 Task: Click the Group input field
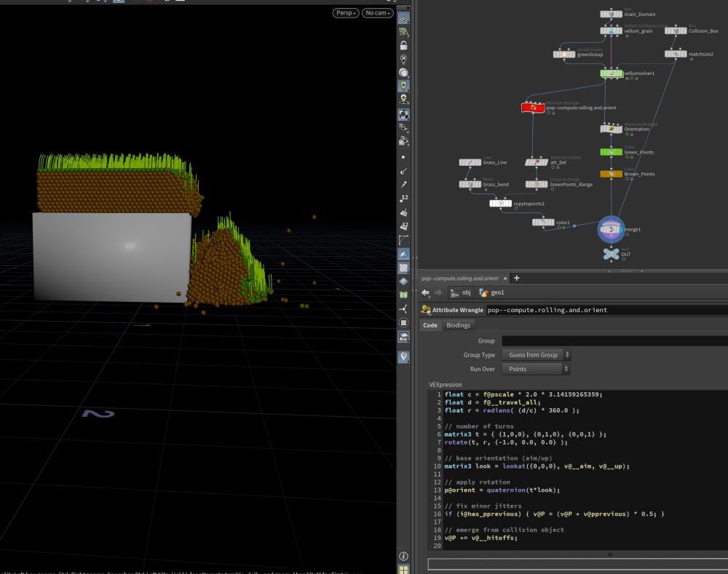[x=614, y=341]
